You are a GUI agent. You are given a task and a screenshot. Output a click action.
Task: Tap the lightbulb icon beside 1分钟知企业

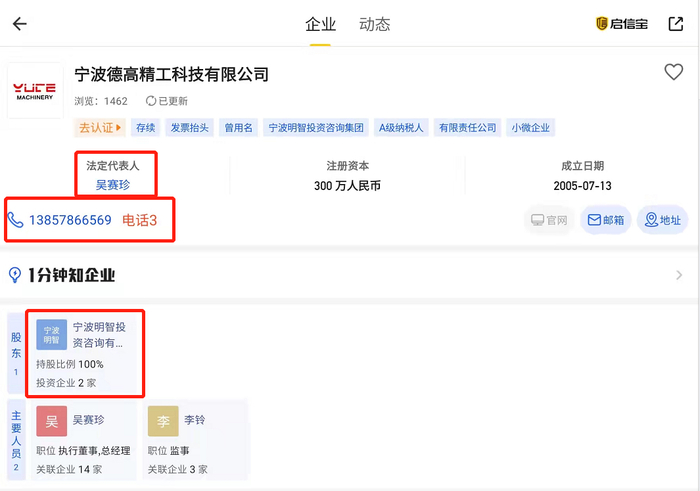point(15,275)
